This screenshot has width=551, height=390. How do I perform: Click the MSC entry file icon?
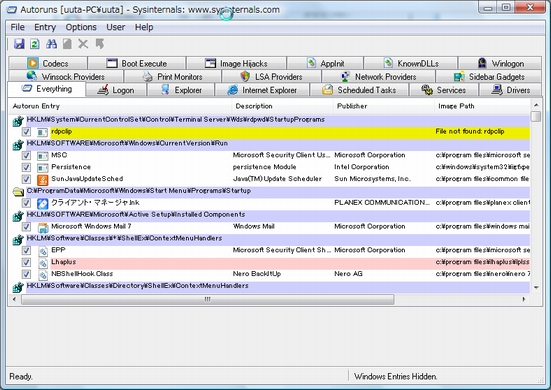coord(43,156)
